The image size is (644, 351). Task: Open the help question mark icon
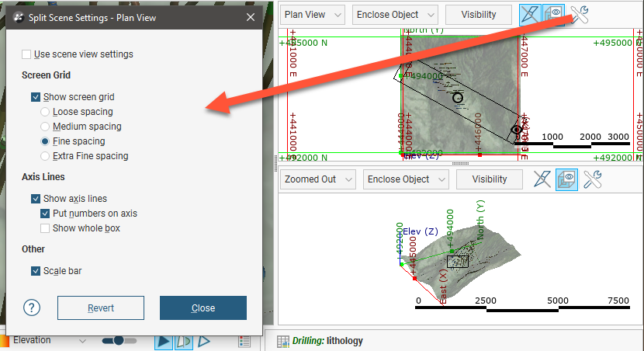pyautogui.click(x=32, y=308)
